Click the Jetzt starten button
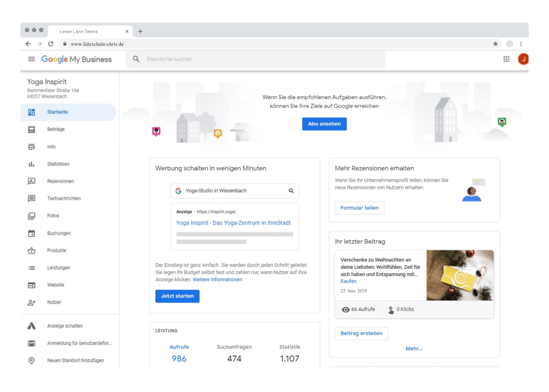Viewport: 549px width, 392px height. coord(177,296)
